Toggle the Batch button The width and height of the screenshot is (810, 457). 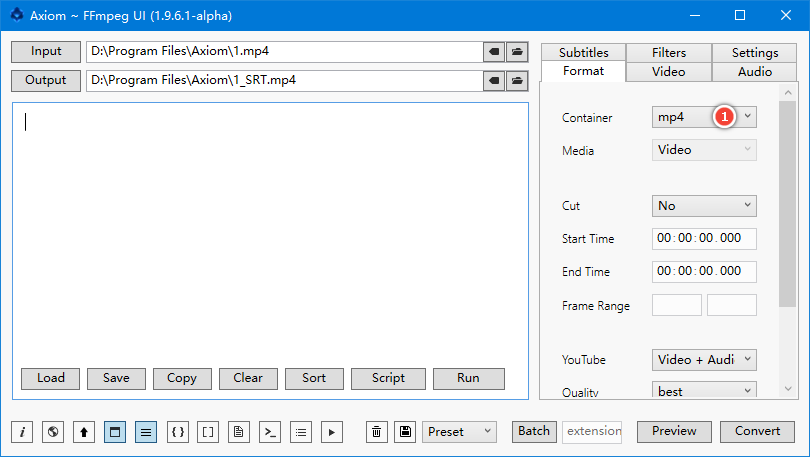click(x=533, y=431)
